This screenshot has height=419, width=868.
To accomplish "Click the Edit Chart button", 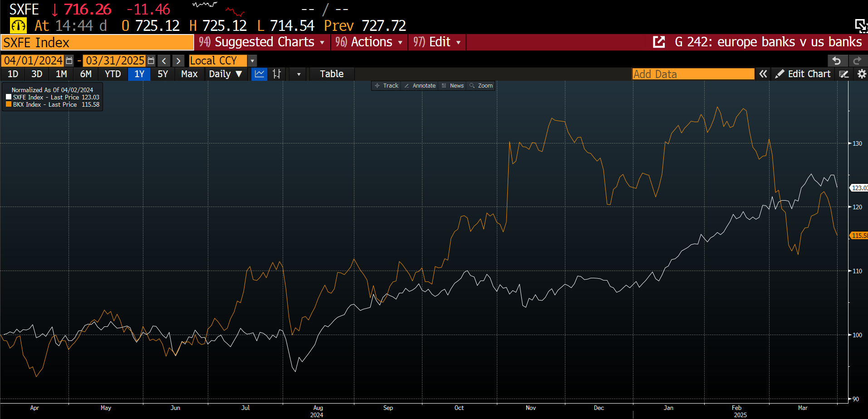I will point(803,74).
